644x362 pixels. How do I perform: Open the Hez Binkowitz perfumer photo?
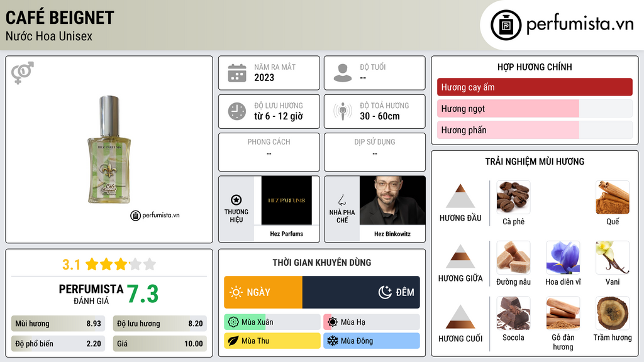coord(392,200)
